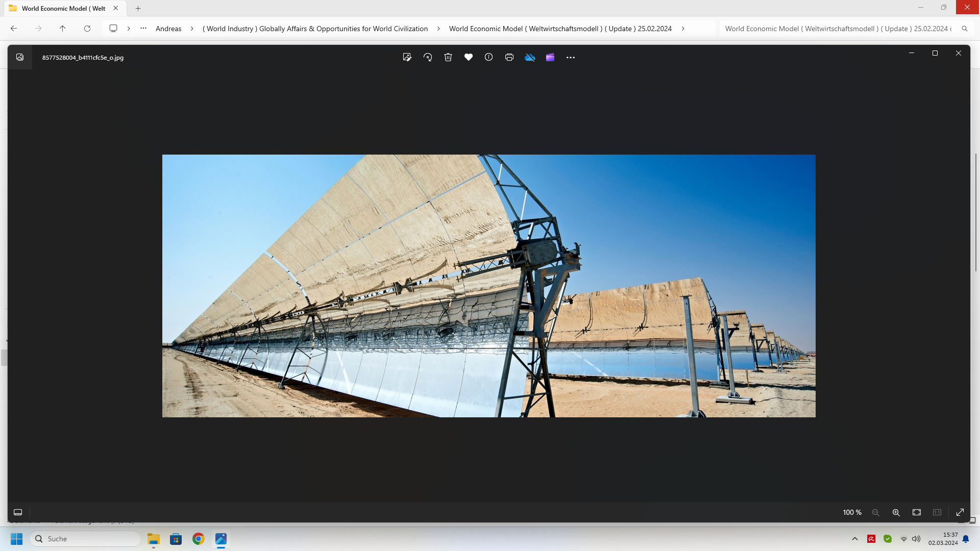Delete the photo using the trash icon
Image resolution: width=980 pixels, height=551 pixels.
coord(448,57)
